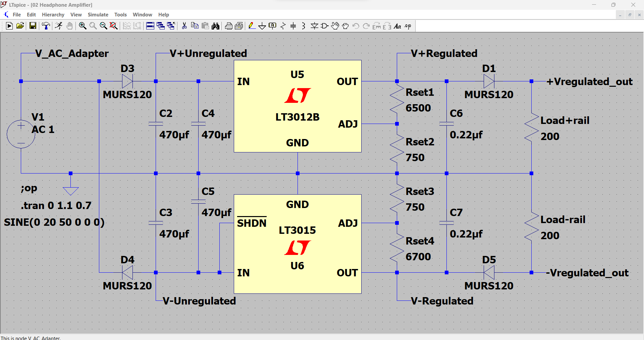
Task: Click the D3 diode symbol
Action: coord(127,81)
